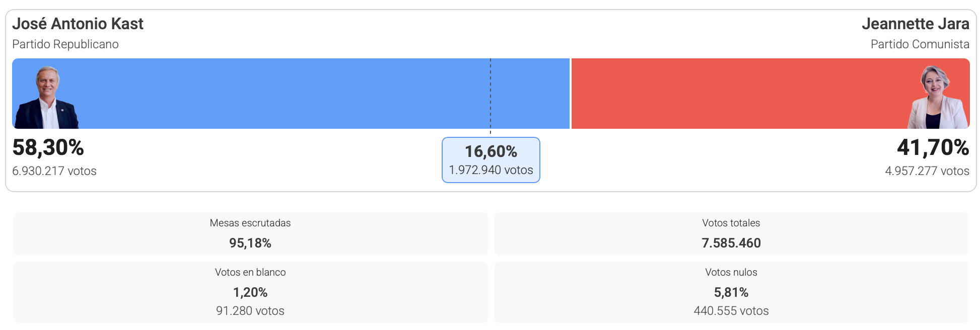Open the Votos totales stat card

731,234
